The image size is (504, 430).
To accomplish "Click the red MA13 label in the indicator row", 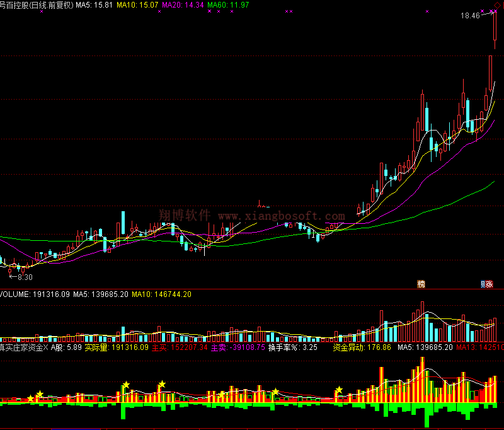I will (x=480, y=347).
